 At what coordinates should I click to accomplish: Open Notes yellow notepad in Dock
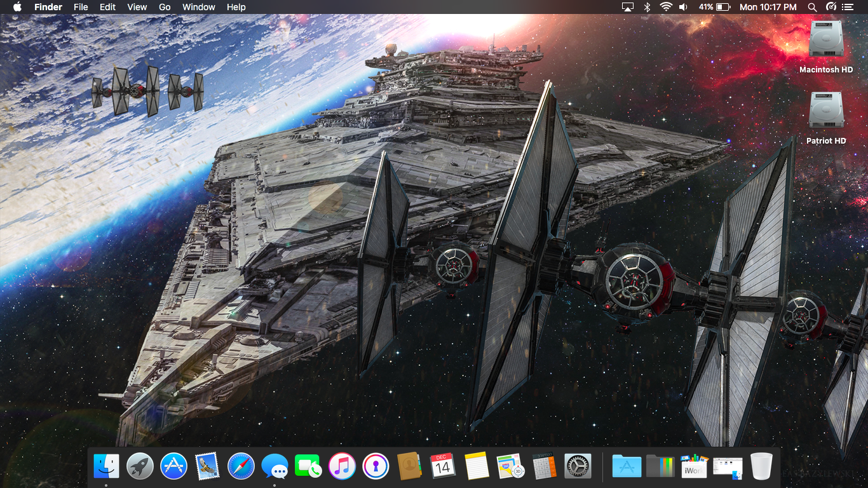[x=477, y=466]
